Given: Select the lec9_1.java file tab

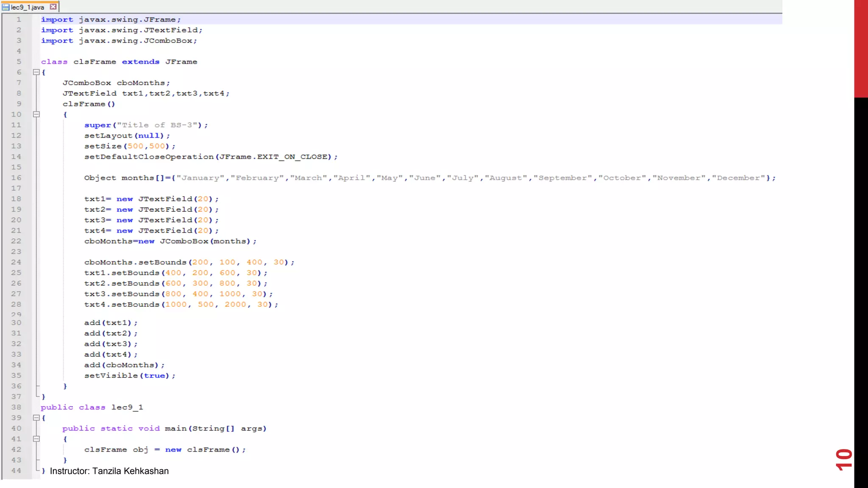Looking at the screenshot, I should (28, 7).
